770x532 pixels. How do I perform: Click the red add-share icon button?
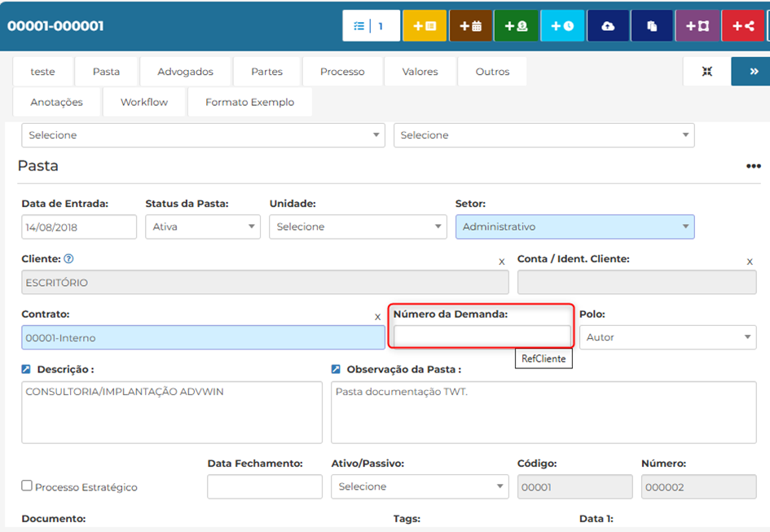[743, 25]
